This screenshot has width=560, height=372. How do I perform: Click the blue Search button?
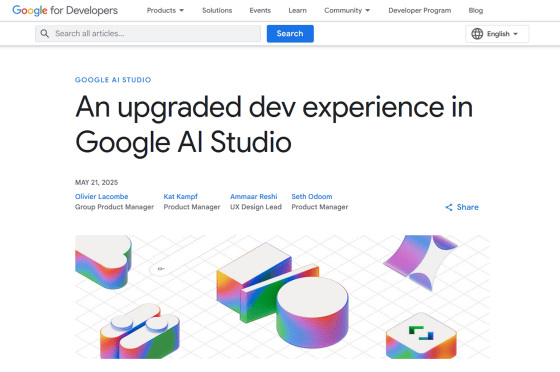[290, 34]
